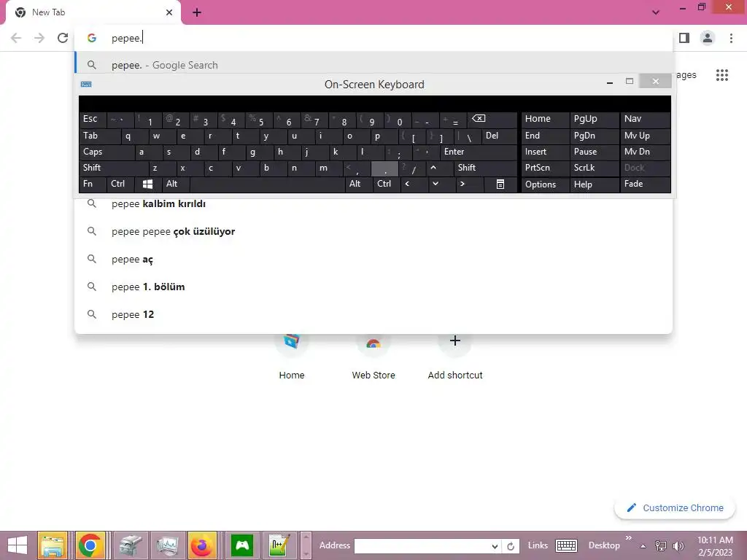Open a new tab with plus button
Image resolution: width=747 pixels, height=560 pixels.
pyautogui.click(x=197, y=12)
